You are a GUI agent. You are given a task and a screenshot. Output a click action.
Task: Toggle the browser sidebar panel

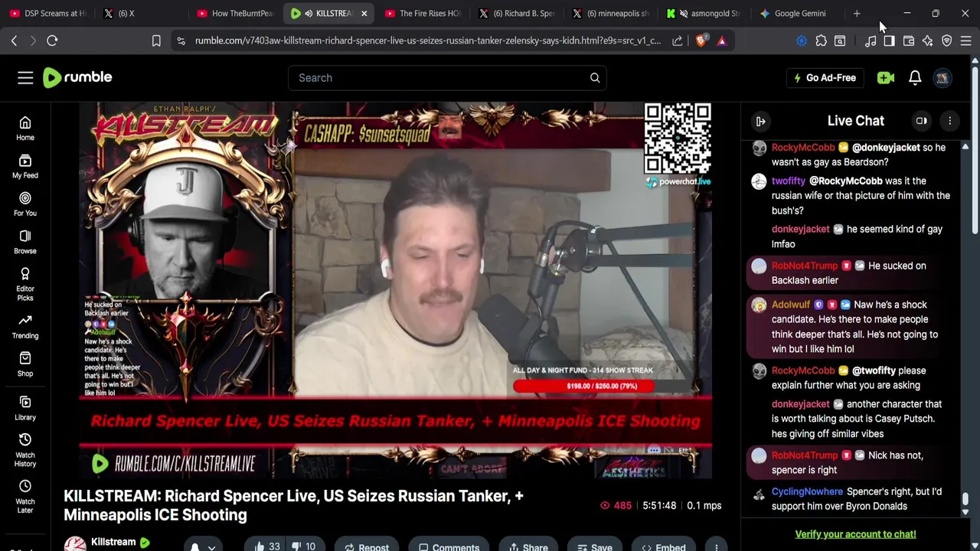click(889, 41)
